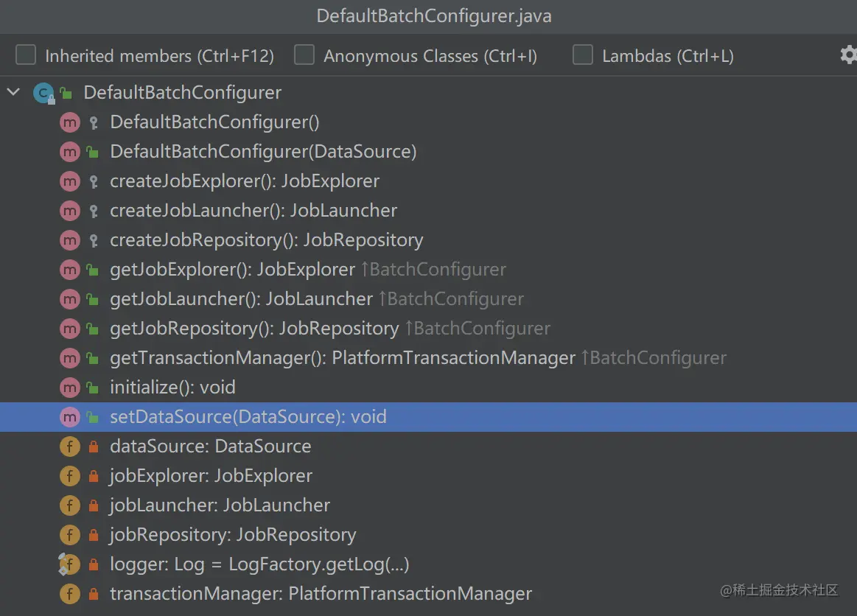Click the method icon beside initialize()

tap(69, 388)
